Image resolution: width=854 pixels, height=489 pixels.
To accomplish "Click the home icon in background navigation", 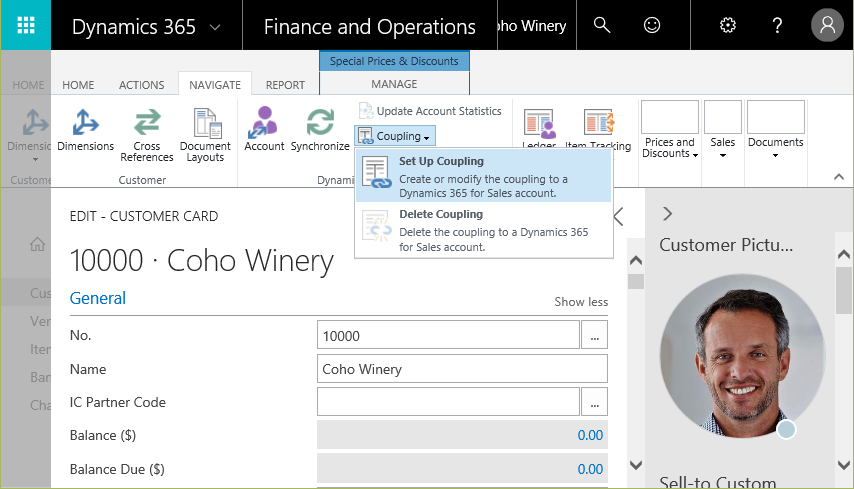I will coord(37,243).
